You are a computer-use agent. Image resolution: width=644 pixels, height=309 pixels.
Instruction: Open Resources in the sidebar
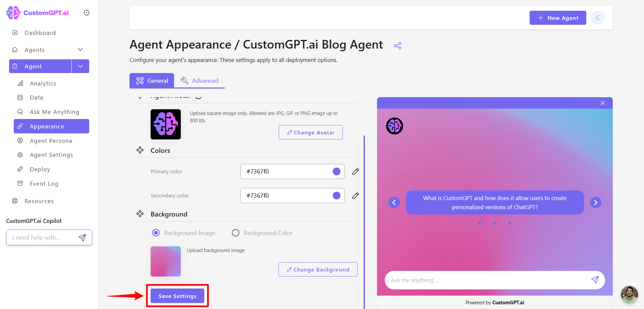(39, 201)
